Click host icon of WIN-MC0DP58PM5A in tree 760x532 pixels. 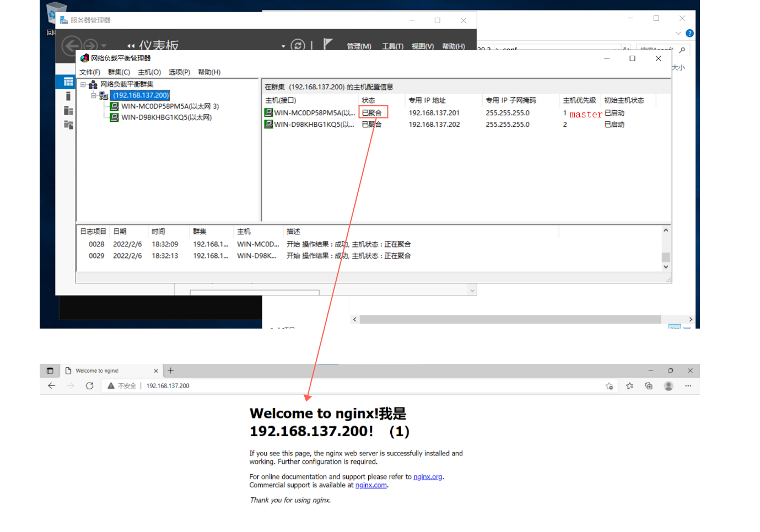click(x=115, y=106)
